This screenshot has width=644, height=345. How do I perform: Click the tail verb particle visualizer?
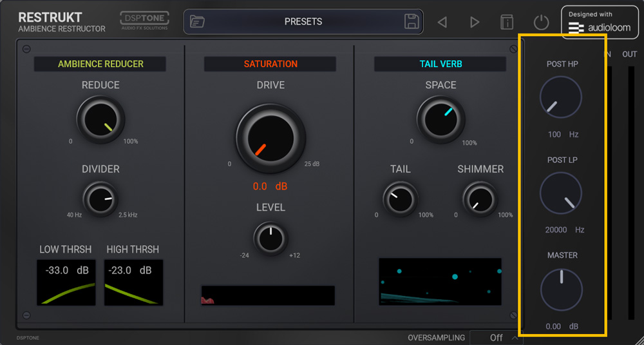point(440,282)
